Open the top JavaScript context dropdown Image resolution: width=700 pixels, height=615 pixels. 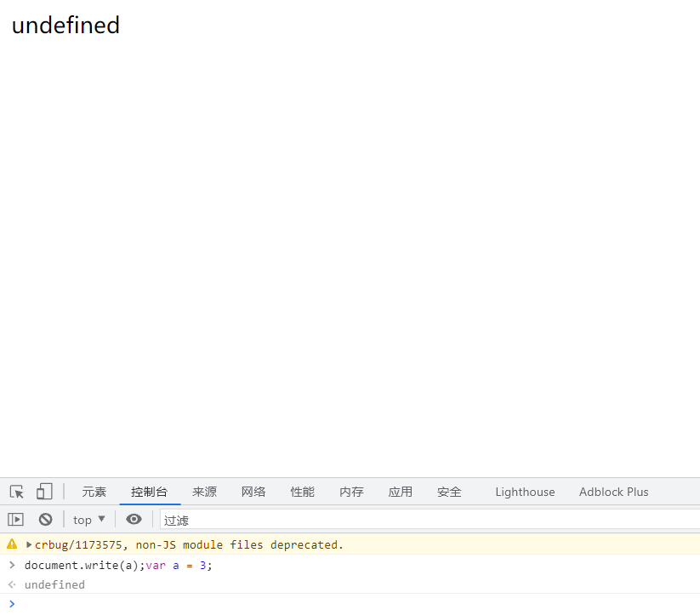coord(88,520)
